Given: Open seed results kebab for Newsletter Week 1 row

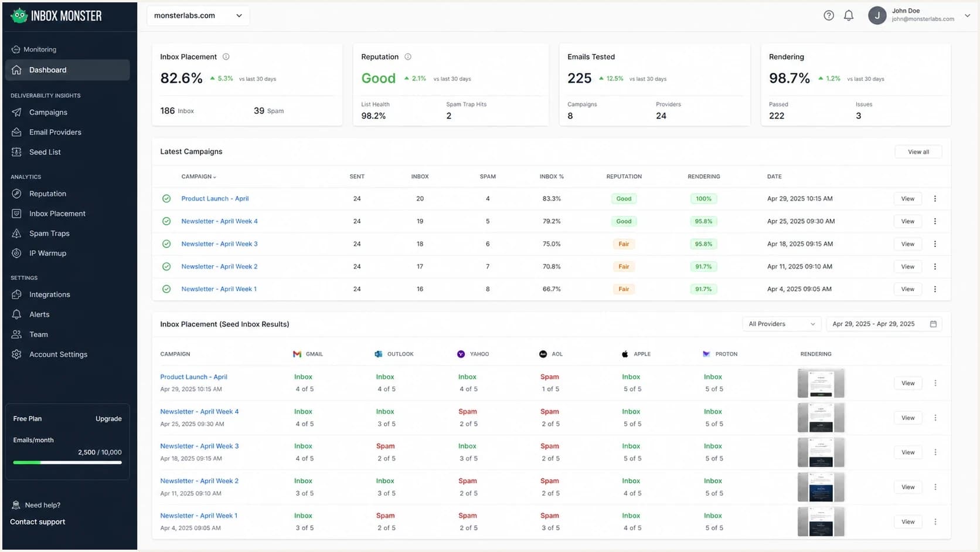Looking at the screenshot, I should 935,521.
